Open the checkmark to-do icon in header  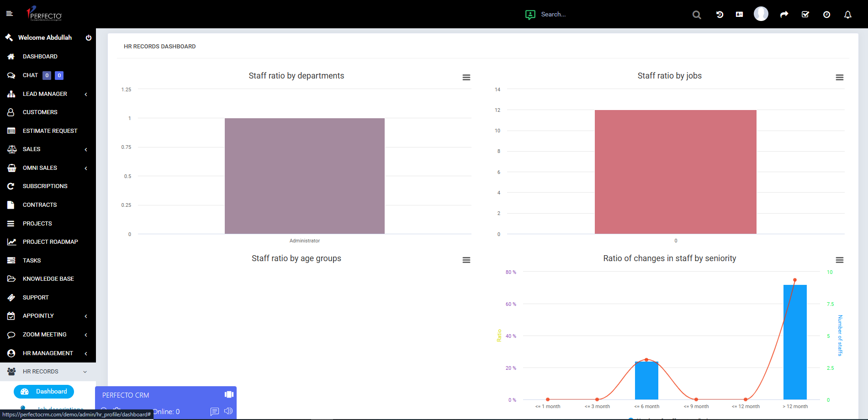point(805,15)
